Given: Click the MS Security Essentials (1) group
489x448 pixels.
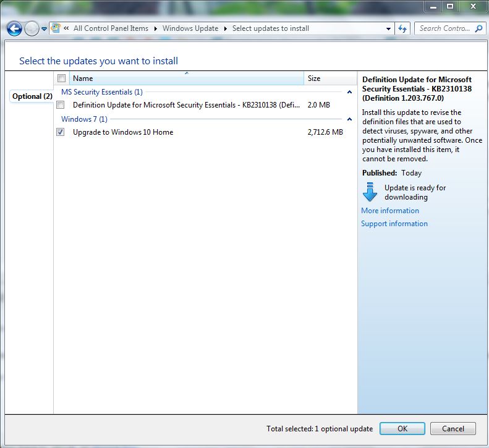Looking at the screenshot, I should pos(101,92).
